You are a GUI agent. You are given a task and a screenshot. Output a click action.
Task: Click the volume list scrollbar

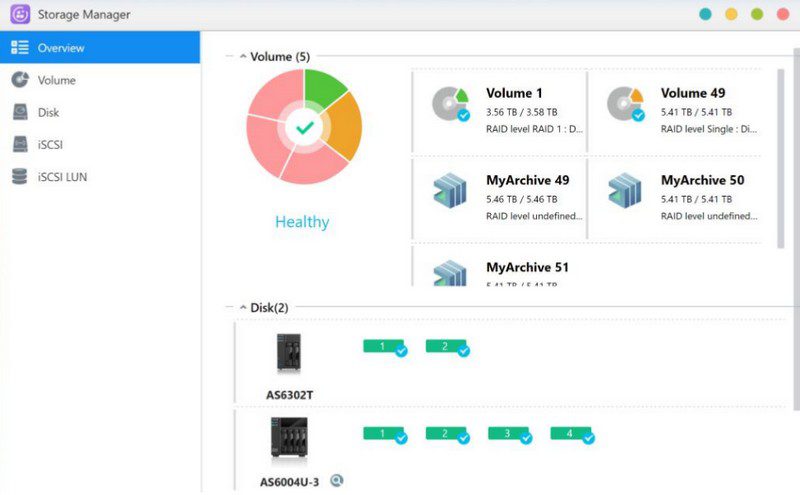781,159
